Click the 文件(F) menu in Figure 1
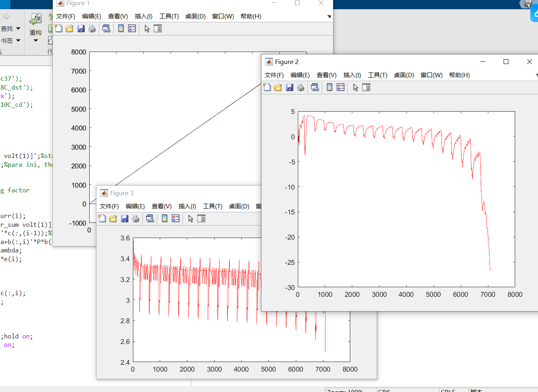 click(66, 16)
